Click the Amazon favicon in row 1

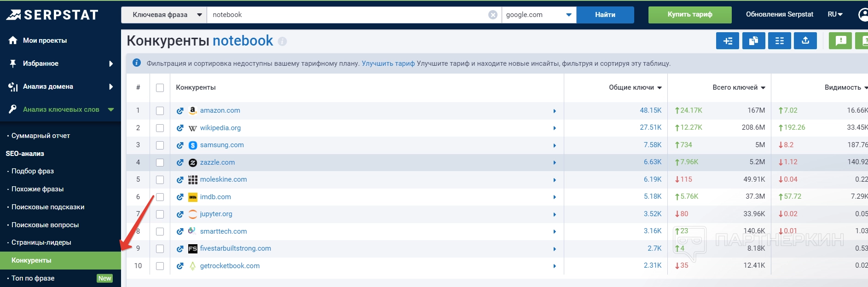coord(193,110)
